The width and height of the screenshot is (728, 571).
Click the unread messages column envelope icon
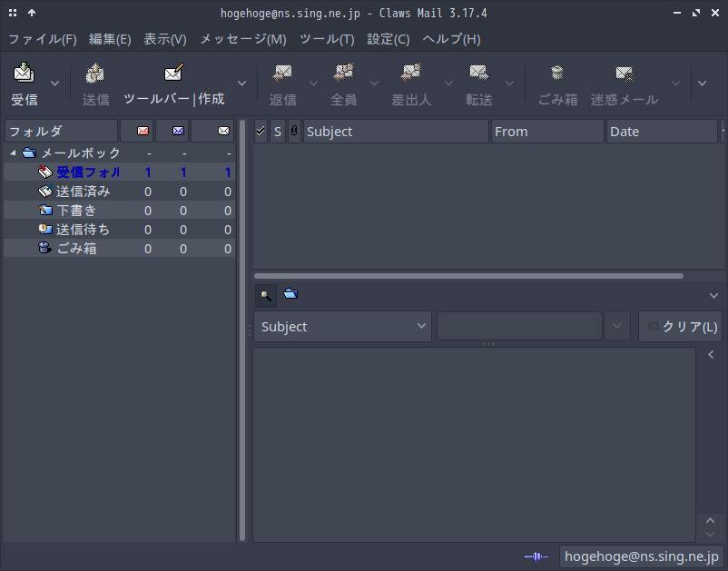click(178, 131)
